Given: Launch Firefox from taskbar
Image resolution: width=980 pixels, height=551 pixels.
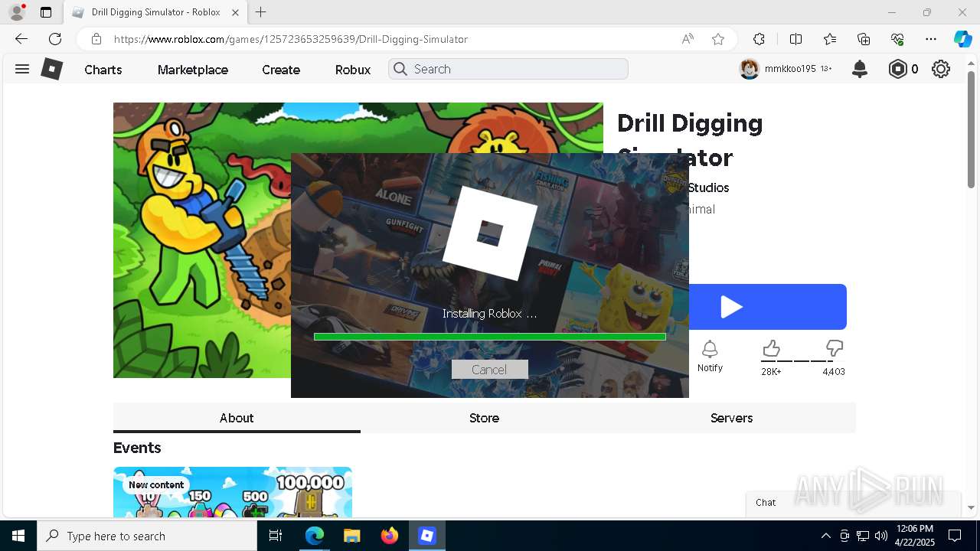Looking at the screenshot, I should tap(390, 536).
